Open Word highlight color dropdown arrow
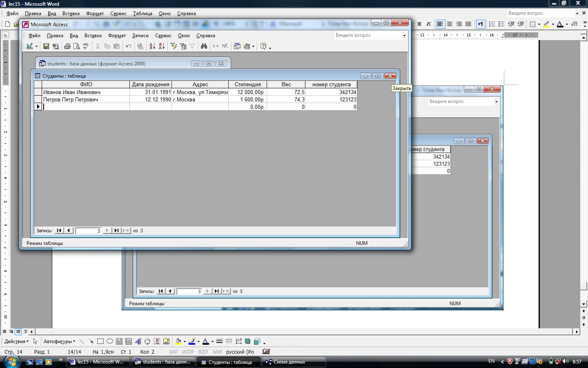Viewport: 588px width, 368px height. pos(553,24)
